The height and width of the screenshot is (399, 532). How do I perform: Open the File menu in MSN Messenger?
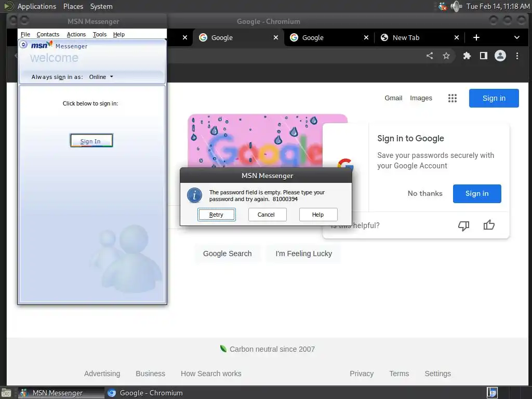coord(25,34)
